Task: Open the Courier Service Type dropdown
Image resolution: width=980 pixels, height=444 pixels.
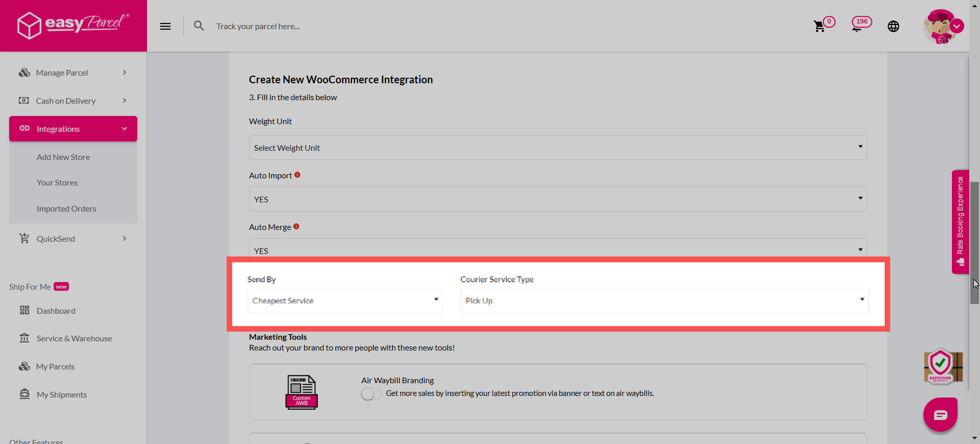Action: point(665,300)
